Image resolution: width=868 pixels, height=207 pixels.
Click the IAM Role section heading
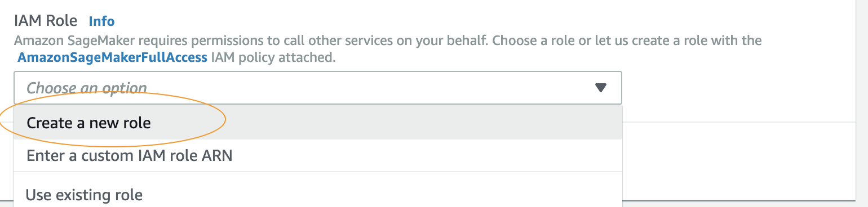[x=45, y=21]
